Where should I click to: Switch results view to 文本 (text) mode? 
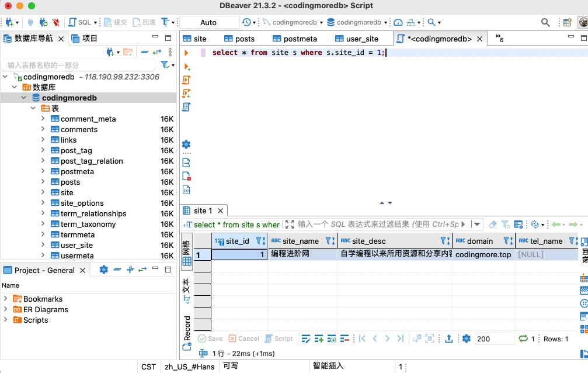(186, 291)
